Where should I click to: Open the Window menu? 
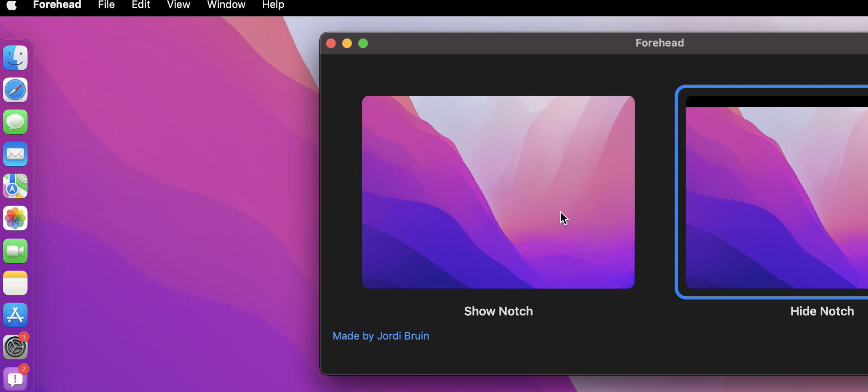click(226, 5)
